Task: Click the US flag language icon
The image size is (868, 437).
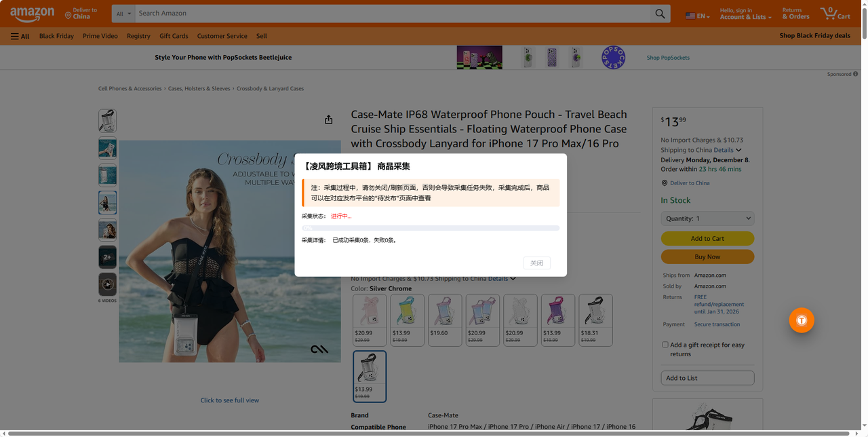Action: point(690,16)
